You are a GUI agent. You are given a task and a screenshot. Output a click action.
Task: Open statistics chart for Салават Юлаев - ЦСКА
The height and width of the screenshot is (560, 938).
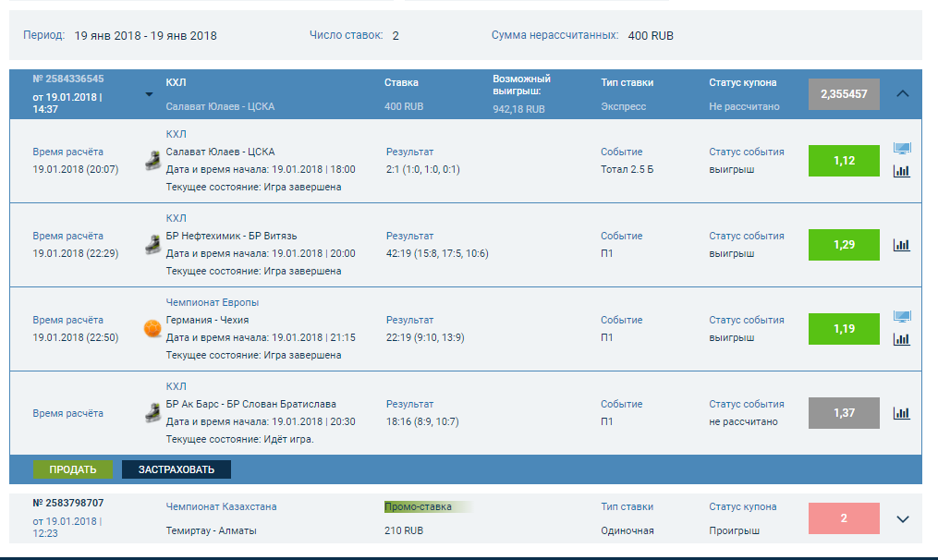pyautogui.click(x=901, y=171)
